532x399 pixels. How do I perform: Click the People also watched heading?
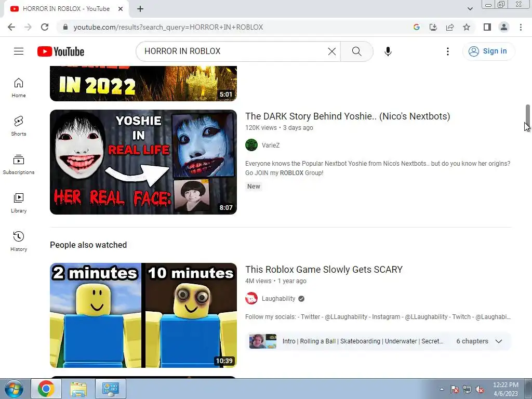pyautogui.click(x=88, y=245)
